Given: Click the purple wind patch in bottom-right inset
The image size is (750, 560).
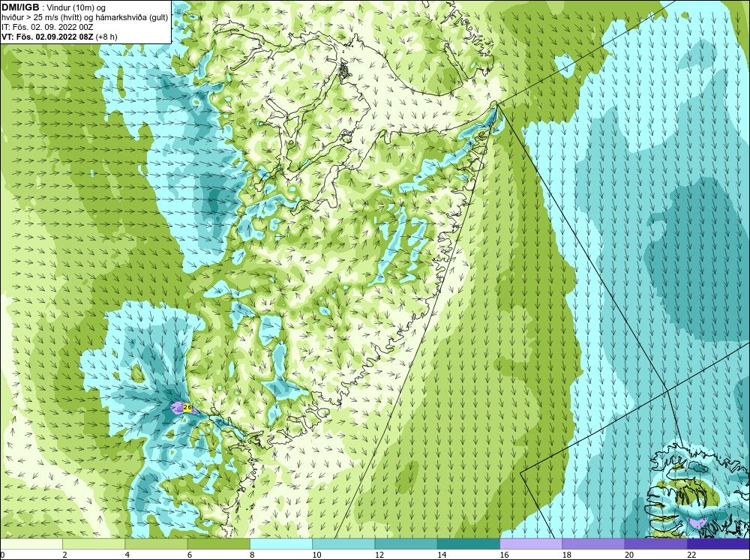Looking at the screenshot, I should [x=697, y=522].
